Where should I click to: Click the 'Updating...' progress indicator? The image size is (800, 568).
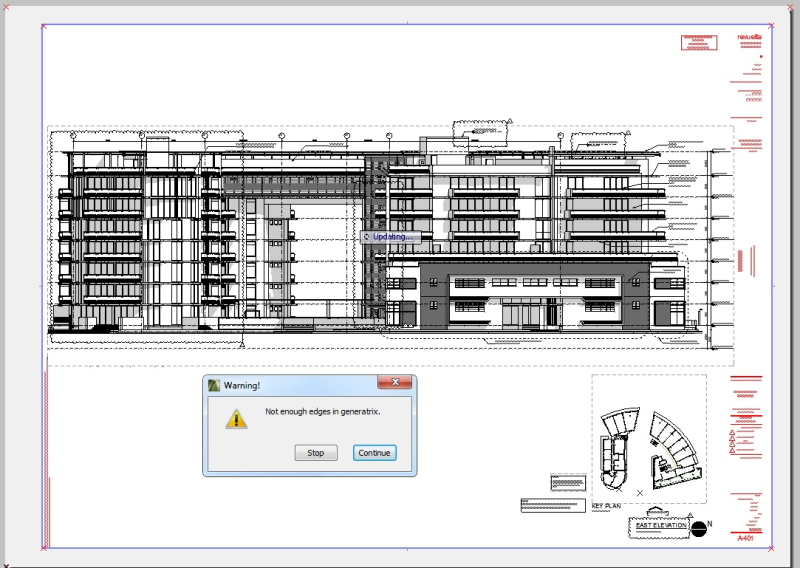tap(391, 237)
